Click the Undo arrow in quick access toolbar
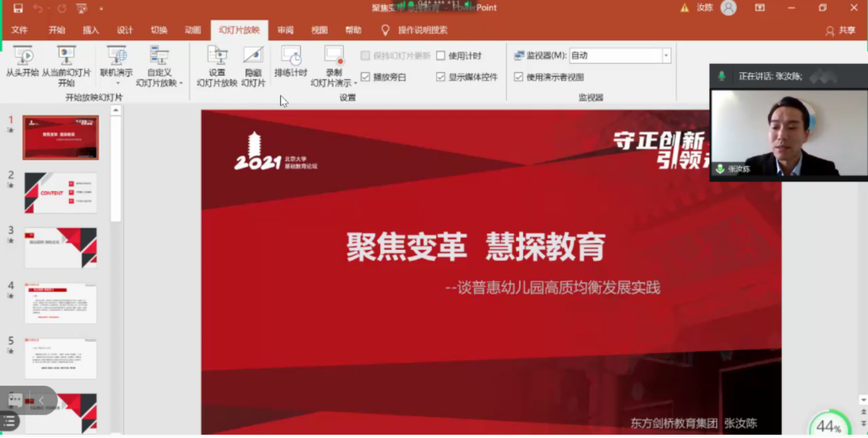This screenshot has height=438, width=868. click(x=37, y=8)
